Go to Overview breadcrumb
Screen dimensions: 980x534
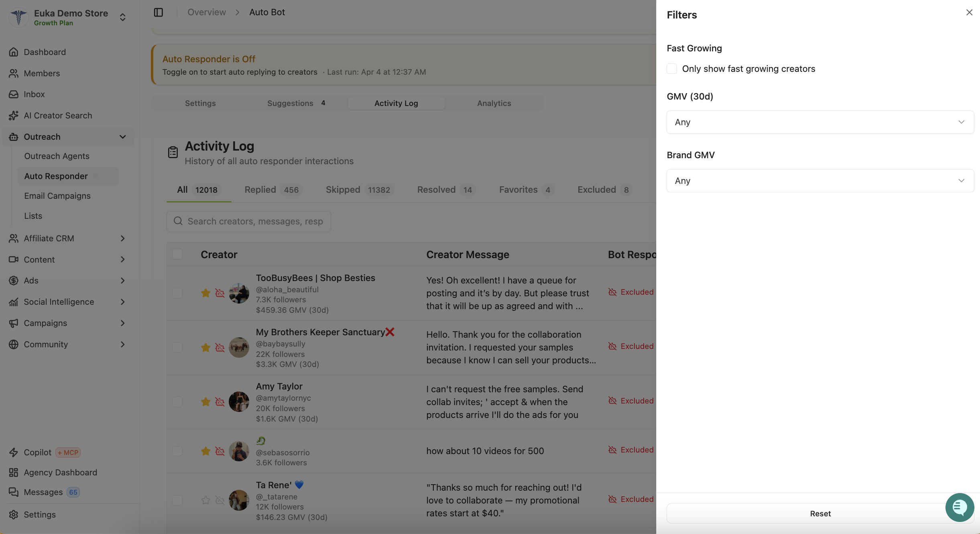[x=207, y=12]
